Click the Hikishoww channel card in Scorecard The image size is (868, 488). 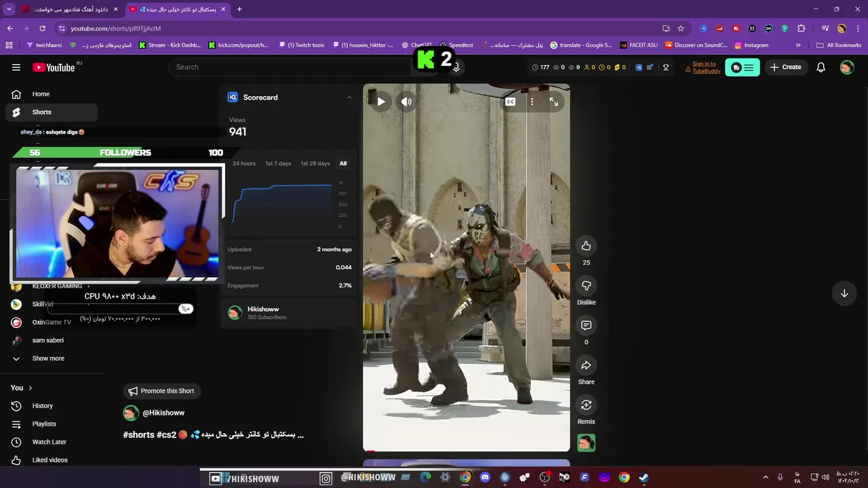click(x=289, y=312)
